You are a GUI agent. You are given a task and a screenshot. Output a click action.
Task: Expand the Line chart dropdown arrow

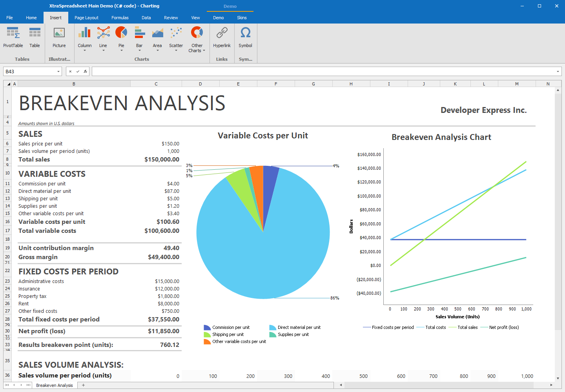[x=103, y=51]
